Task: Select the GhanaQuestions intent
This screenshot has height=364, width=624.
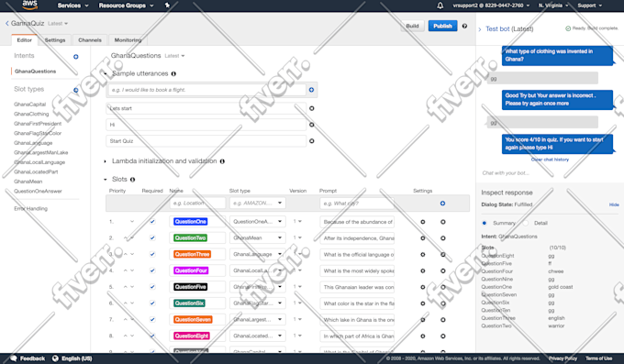Action: pyautogui.click(x=36, y=72)
